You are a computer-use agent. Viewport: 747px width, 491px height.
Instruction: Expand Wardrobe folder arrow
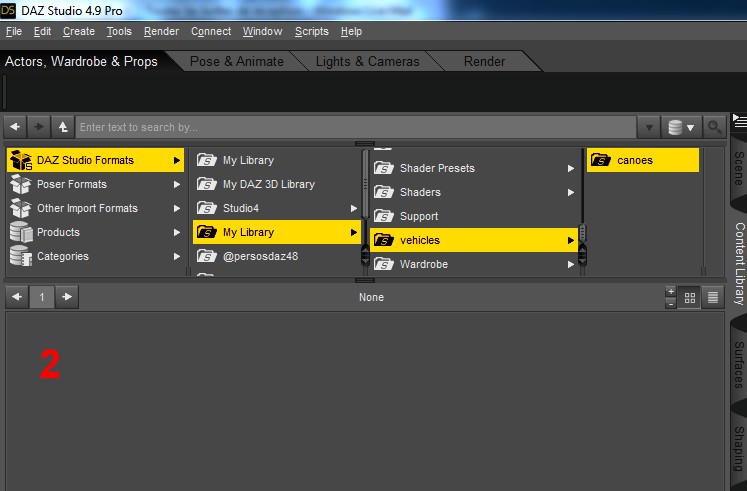[571, 264]
